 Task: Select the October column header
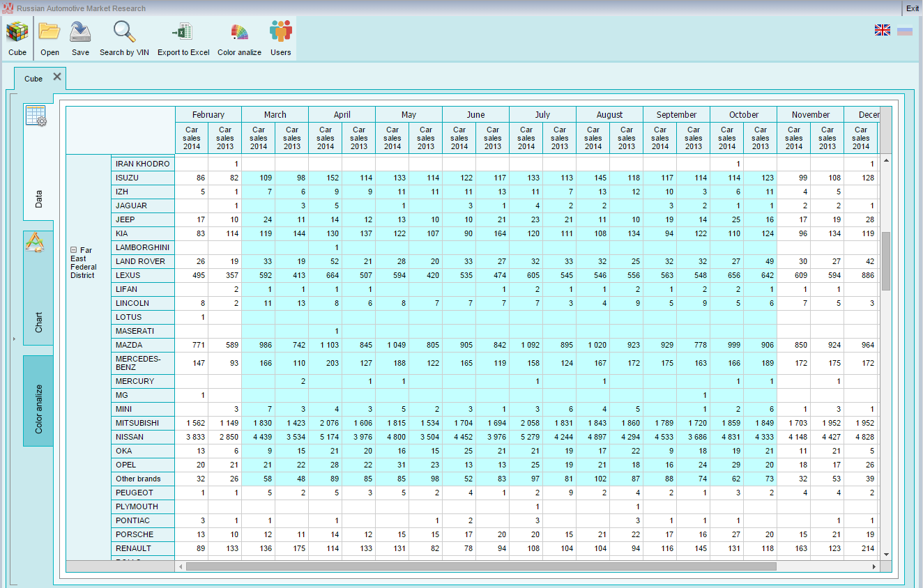744,114
